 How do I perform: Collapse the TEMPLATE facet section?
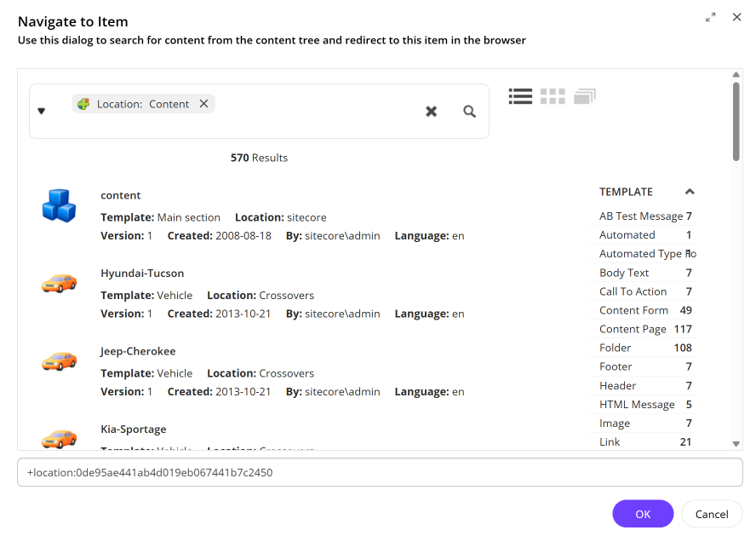[690, 192]
